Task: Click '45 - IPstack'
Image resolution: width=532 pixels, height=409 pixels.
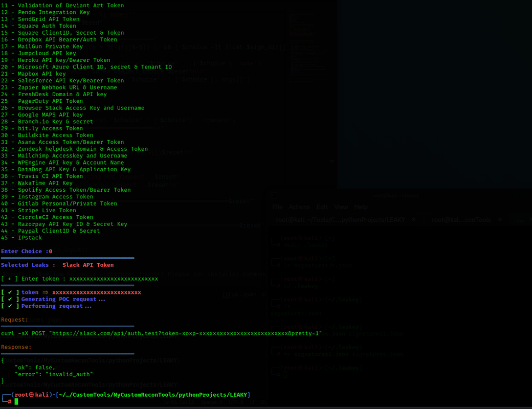Action: pyautogui.click(x=21, y=238)
